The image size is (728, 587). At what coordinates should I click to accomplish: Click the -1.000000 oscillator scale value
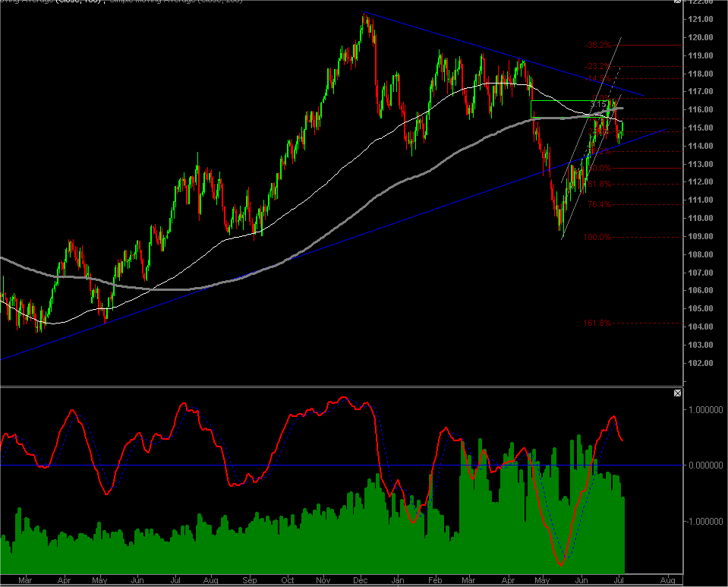[x=704, y=522]
